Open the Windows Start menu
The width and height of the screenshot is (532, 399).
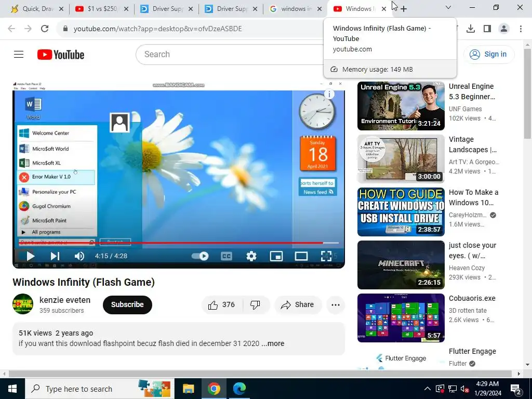click(x=12, y=389)
